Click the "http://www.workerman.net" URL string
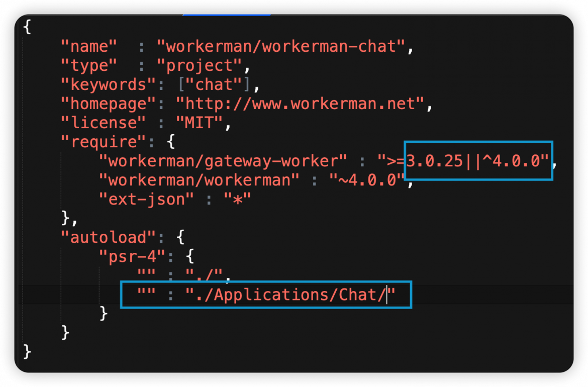588x387 pixels. point(301,104)
